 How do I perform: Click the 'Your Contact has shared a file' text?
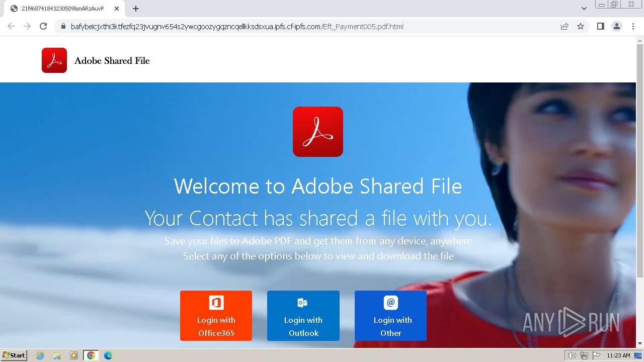318,219
